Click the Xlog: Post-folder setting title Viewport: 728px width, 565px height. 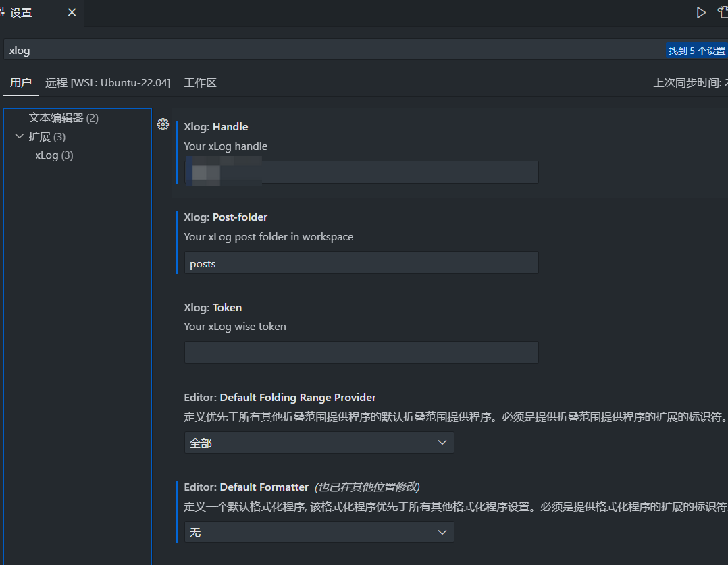tap(226, 217)
